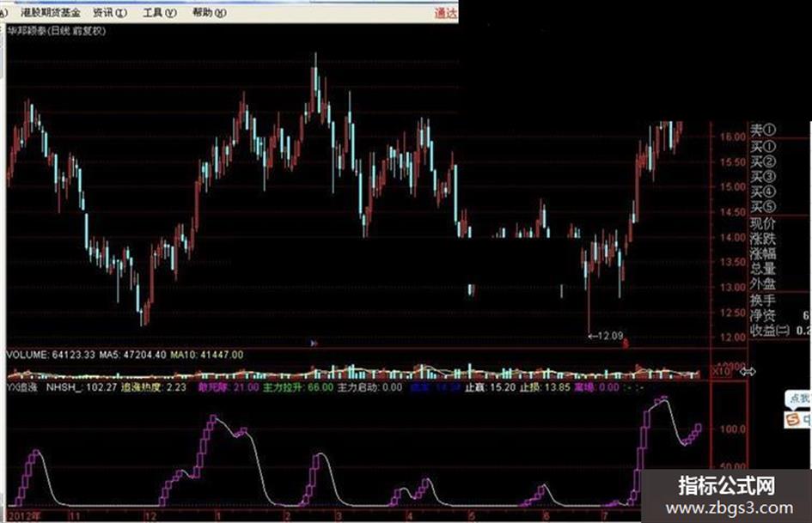
Task: Click the 2012年 date axis label
Action: tap(23, 516)
